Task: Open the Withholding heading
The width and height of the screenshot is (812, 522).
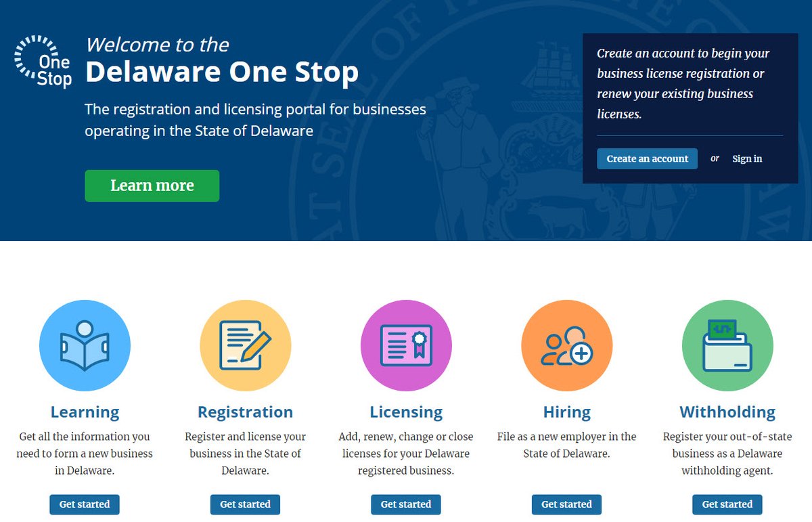Action: [x=727, y=412]
